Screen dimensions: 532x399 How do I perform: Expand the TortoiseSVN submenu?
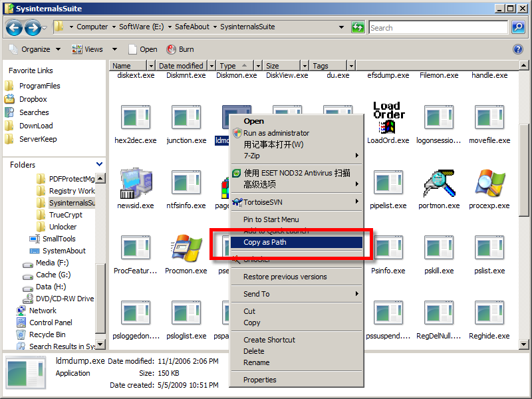click(297, 202)
